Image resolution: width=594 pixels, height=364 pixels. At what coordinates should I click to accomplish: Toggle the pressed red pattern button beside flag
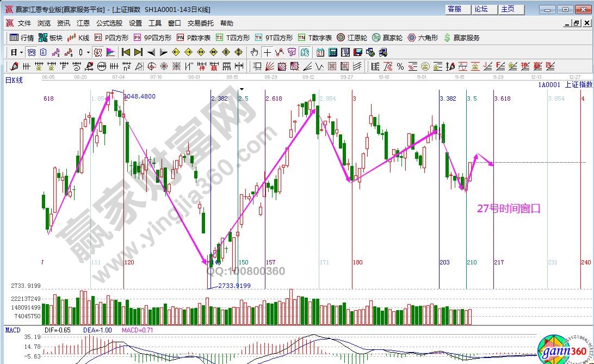(98, 52)
